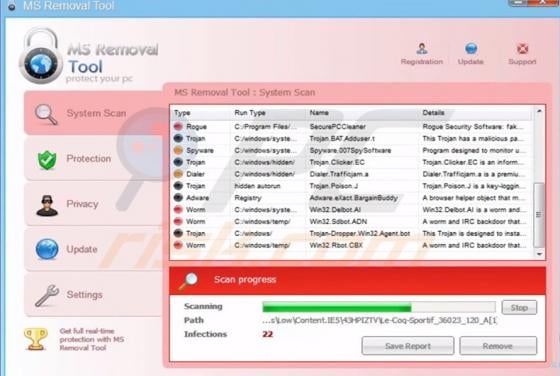Screen dimensions: 560x376
Task: Sort by the Run Type column header
Action: pyautogui.click(x=250, y=113)
